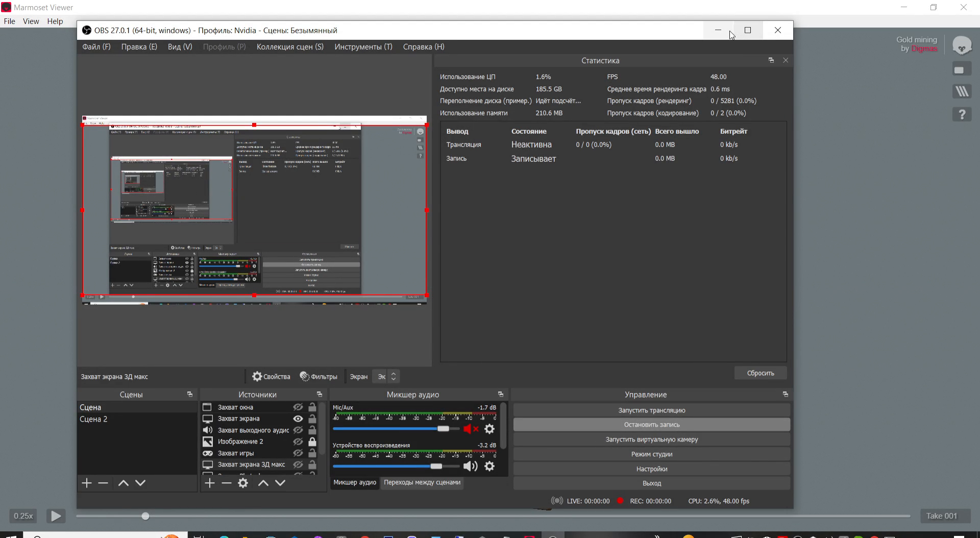Undock the Микшер аудио panel

point(501,395)
